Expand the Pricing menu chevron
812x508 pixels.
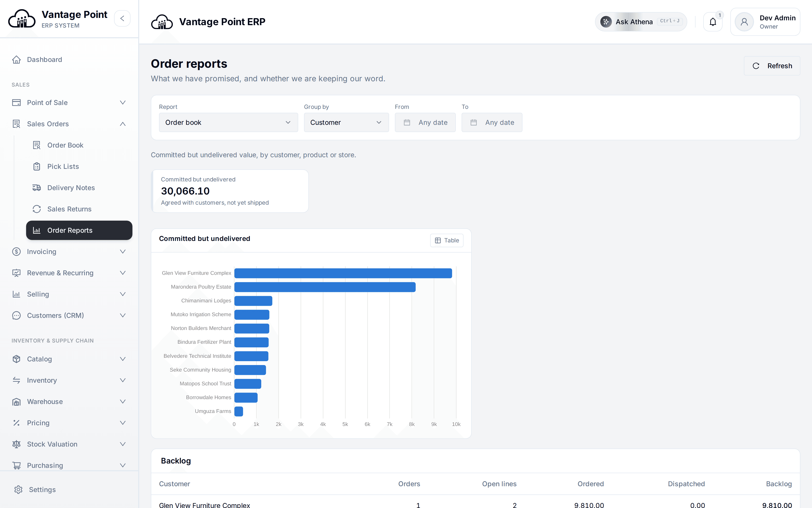coord(123,423)
